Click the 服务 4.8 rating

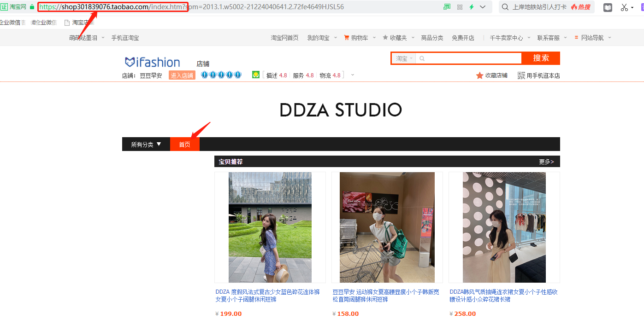click(x=303, y=75)
